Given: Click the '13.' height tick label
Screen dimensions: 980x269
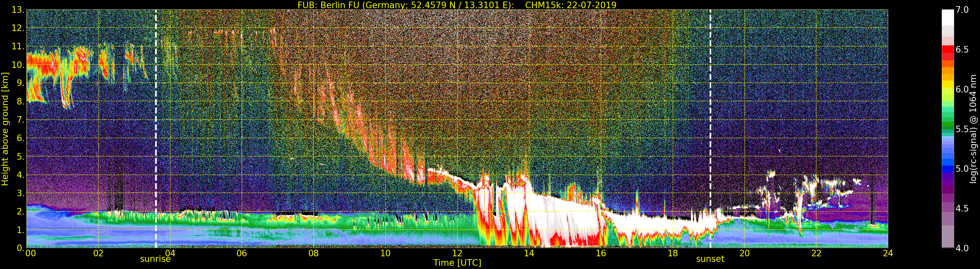Looking at the screenshot, I should (x=18, y=10).
